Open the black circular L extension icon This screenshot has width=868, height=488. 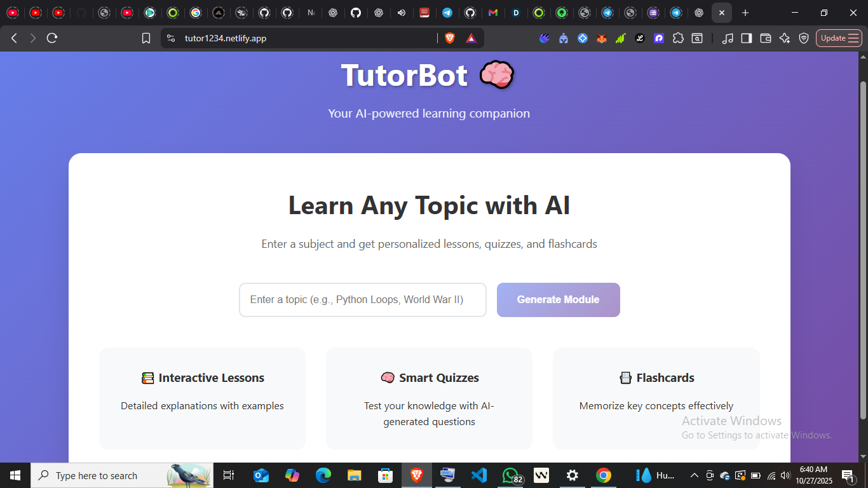coord(640,38)
